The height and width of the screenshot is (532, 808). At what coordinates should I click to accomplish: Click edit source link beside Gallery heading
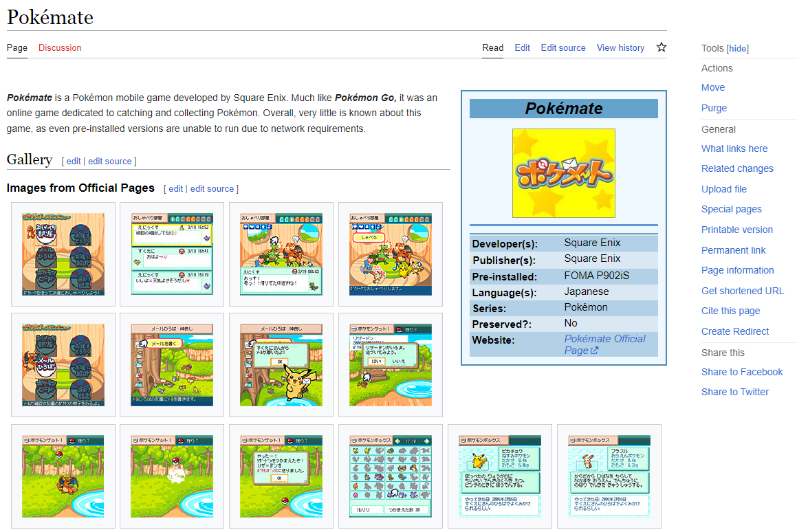[110, 162]
